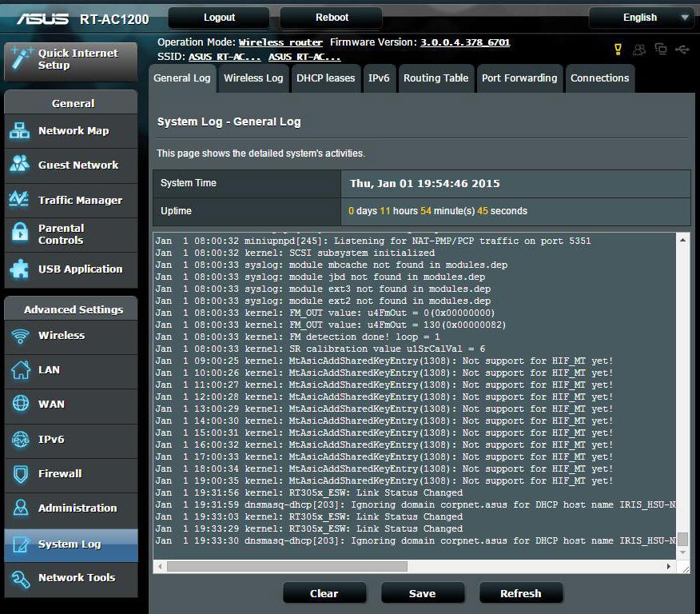Image resolution: width=700 pixels, height=614 pixels.
Task: Click the 'SR calibration value u1SrCalVal = 6' line
Action: (x=320, y=349)
